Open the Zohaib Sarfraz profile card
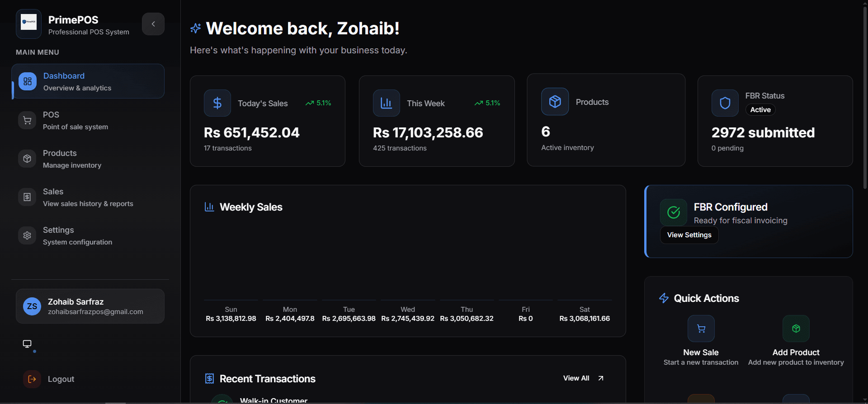The image size is (868, 404). 90,306
